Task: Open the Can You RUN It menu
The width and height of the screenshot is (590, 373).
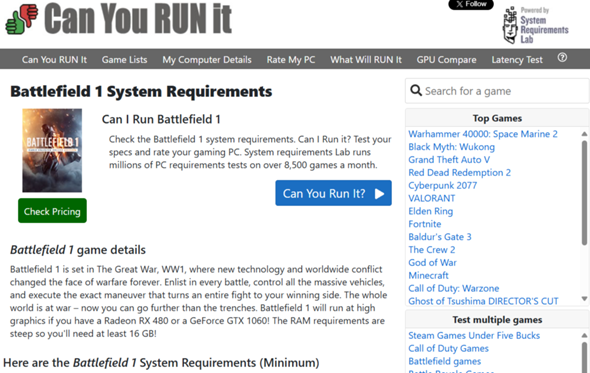Action: pyautogui.click(x=54, y=59)
